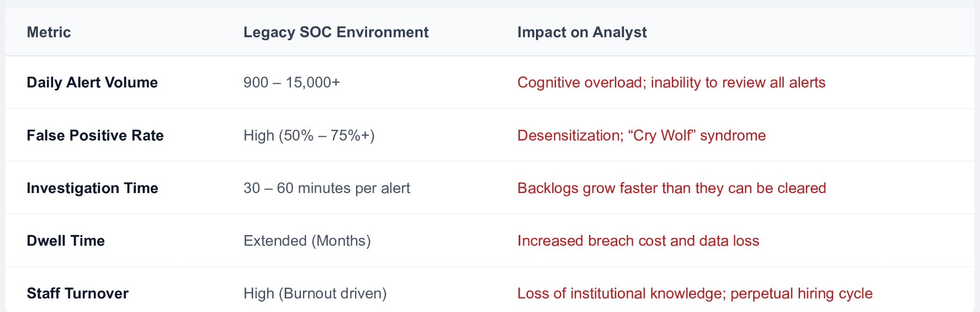Select the Daily Alert Volume row label

(x=92, y=82)
